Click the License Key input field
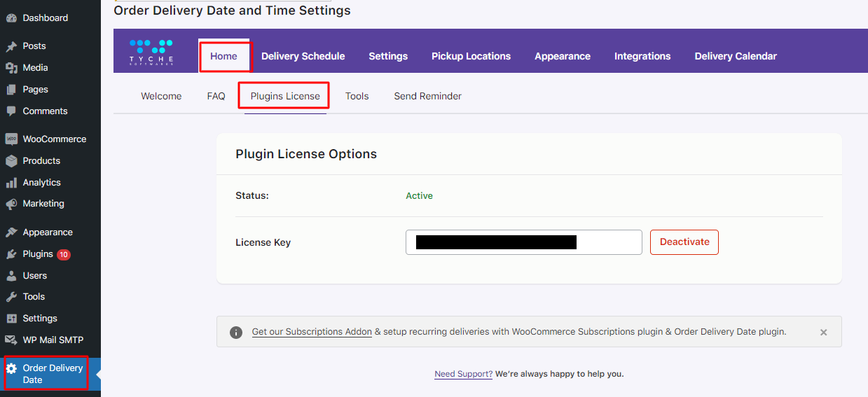This screenshot has width=868, height=397. point(524,242)
